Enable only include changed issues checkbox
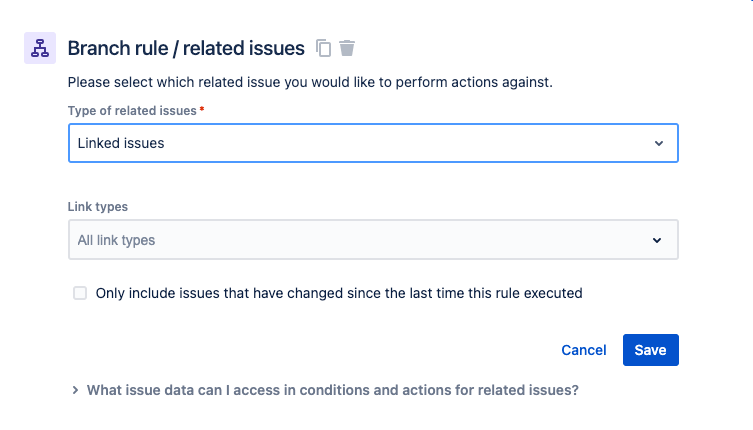 (x=80, y=293)
